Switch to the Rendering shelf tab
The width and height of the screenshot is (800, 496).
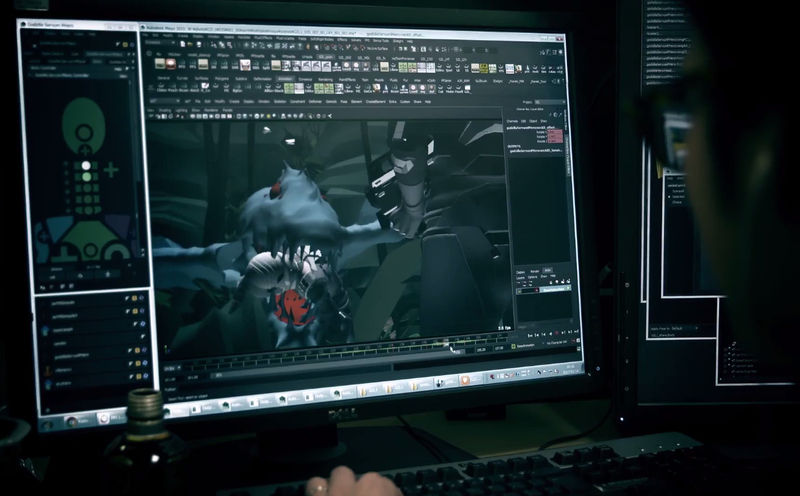[326, 80]
